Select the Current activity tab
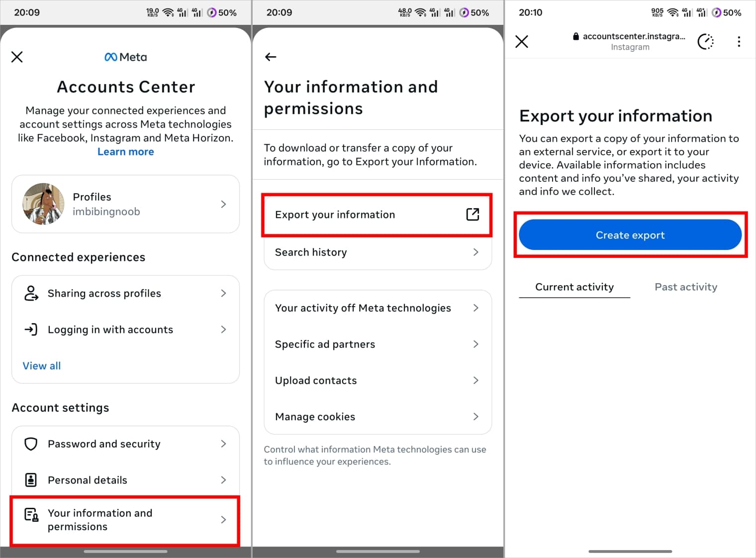 coord(574,287)
